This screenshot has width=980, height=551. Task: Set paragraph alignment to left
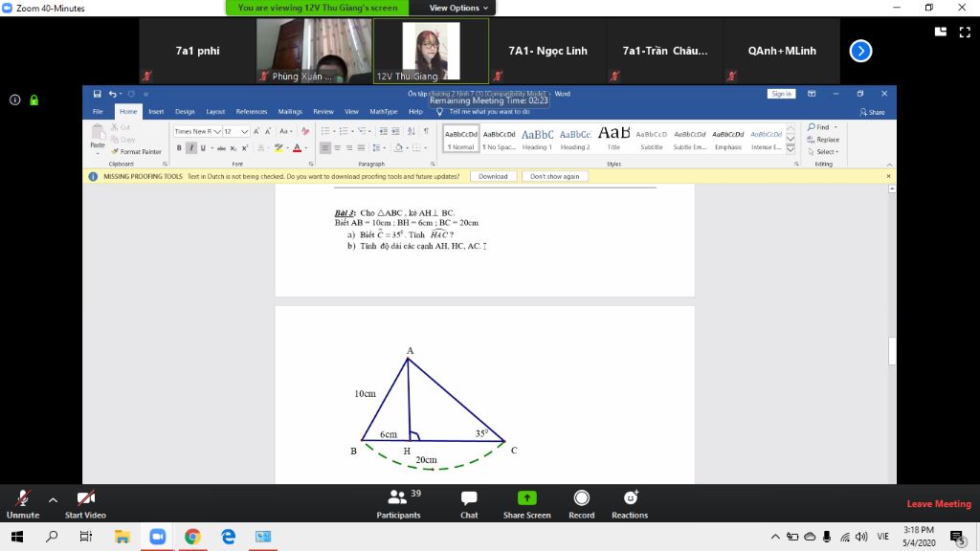point(325,148)
